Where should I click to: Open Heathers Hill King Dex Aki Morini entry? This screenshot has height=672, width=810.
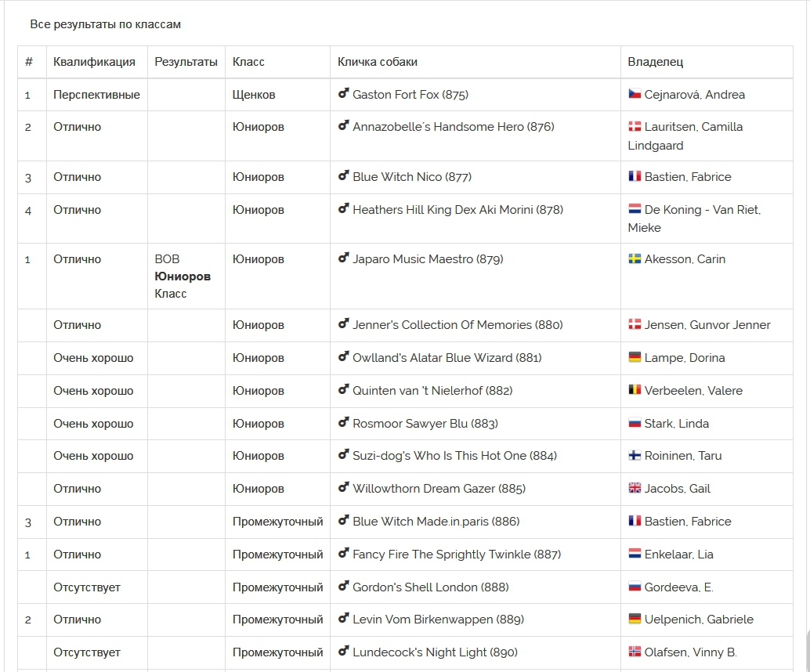[457, 210]
